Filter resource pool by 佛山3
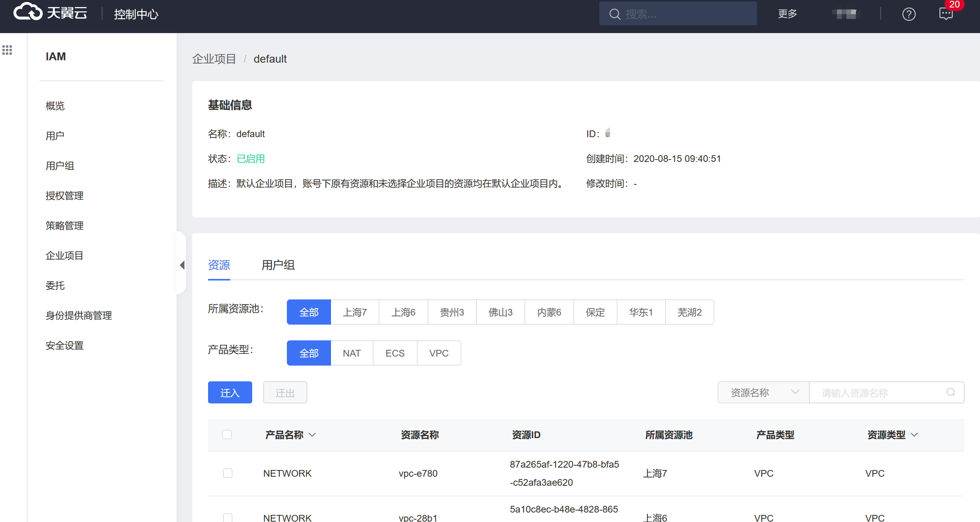The height and width of the screenshot is (522, 980). point(501,312)
